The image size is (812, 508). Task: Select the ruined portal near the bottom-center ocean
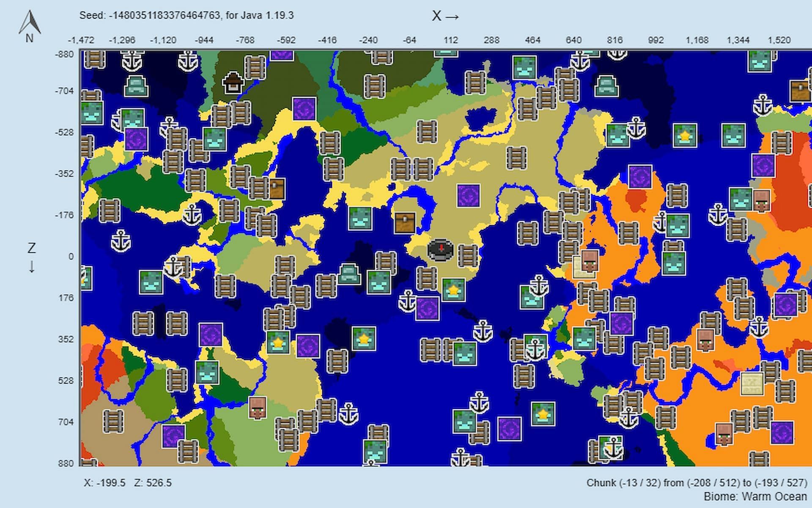[x=509, y=429]
